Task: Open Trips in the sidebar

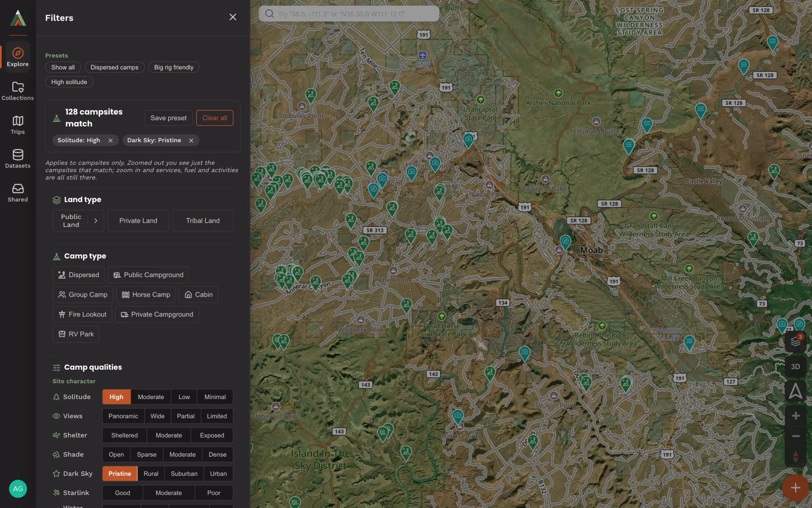Action: tap(18, 125)
